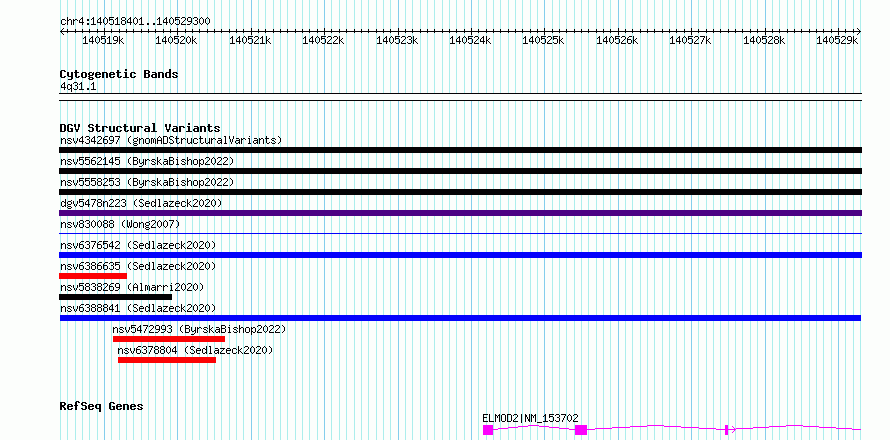Click the 140520k ruler position

[177, 40]
